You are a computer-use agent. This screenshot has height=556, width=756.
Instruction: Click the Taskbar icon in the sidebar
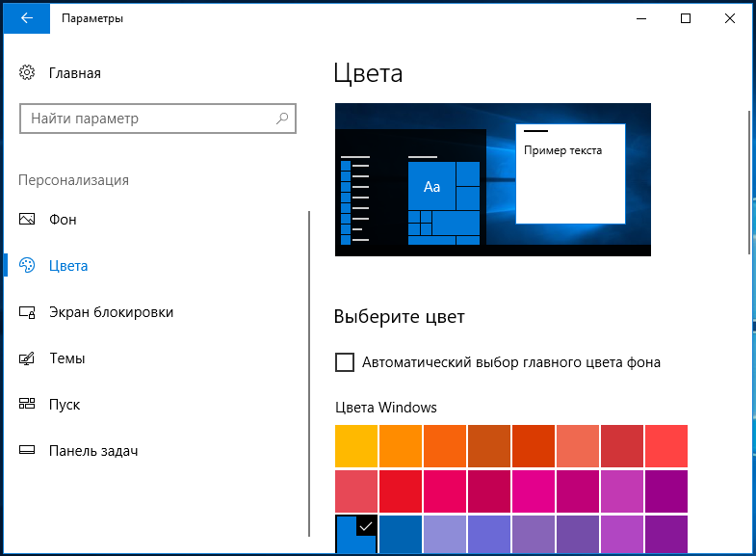tap(27, 450)
